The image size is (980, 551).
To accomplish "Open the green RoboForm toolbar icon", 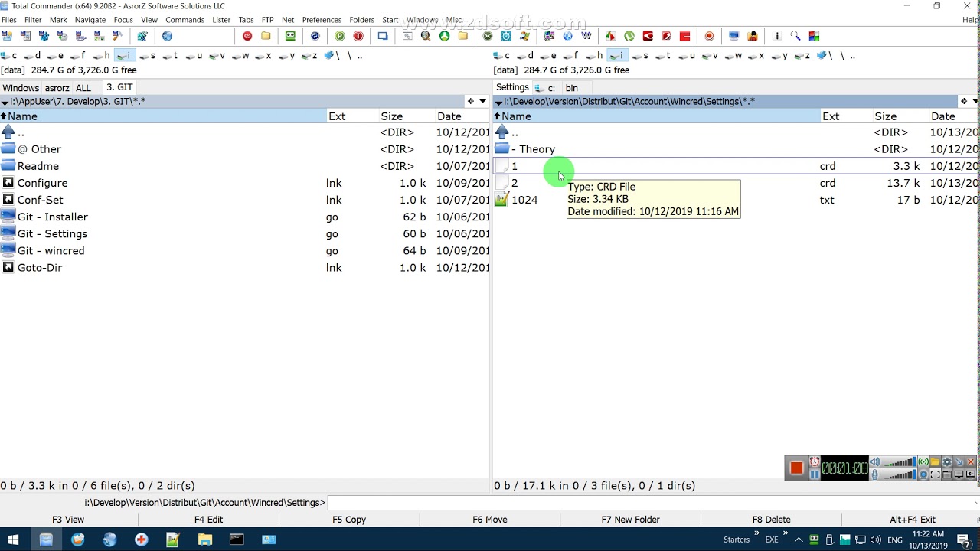I will pyautogui.click(x=290, y=36).
